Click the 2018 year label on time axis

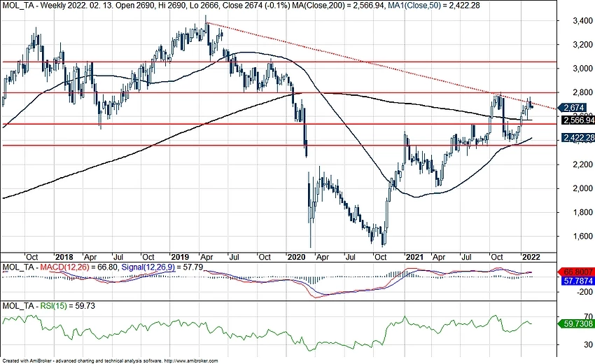[x=64, y=257]
